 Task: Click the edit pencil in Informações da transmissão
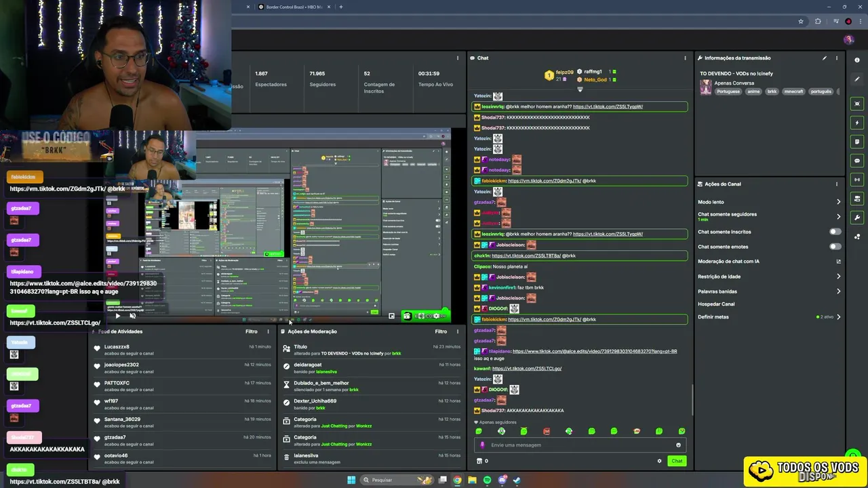pyautogui.click(x=825, y=58)
